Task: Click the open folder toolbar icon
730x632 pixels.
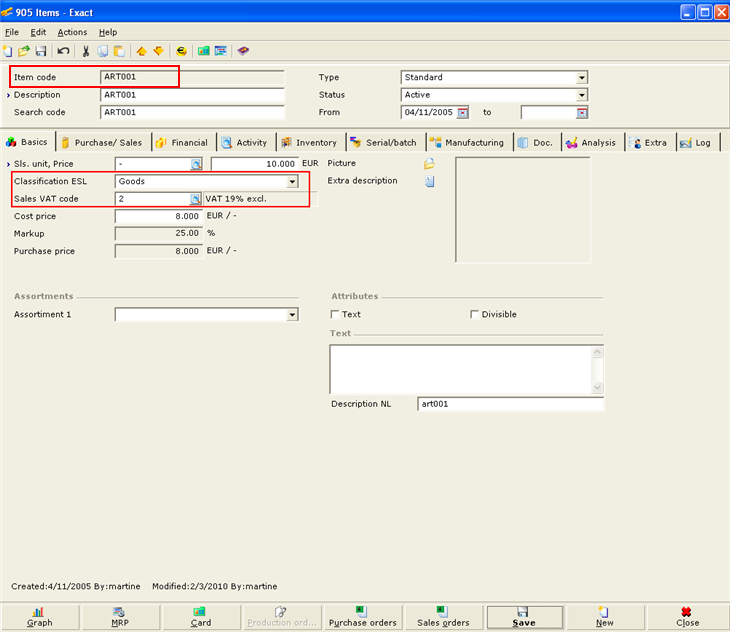Action: (x=24, y=51)
